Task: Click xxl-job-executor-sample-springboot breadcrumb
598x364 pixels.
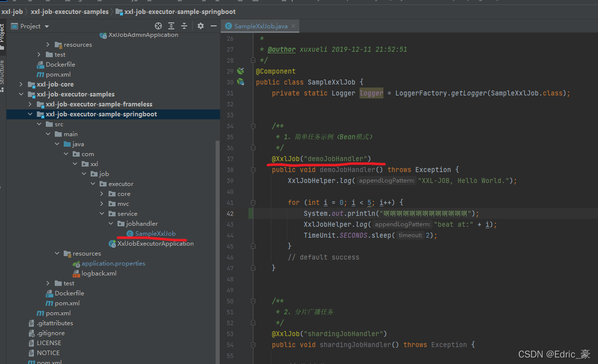Action: (x=180, y=11)
